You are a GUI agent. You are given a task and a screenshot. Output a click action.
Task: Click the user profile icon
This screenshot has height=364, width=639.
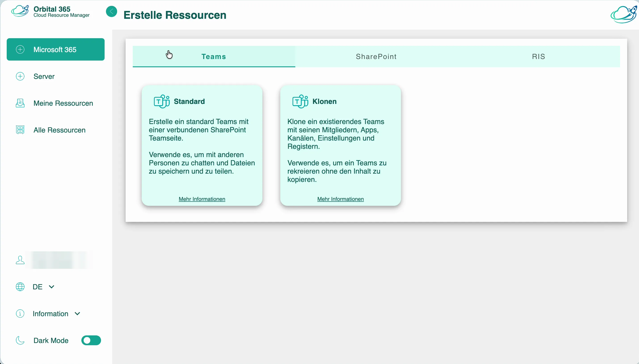[x=20, y=260]
